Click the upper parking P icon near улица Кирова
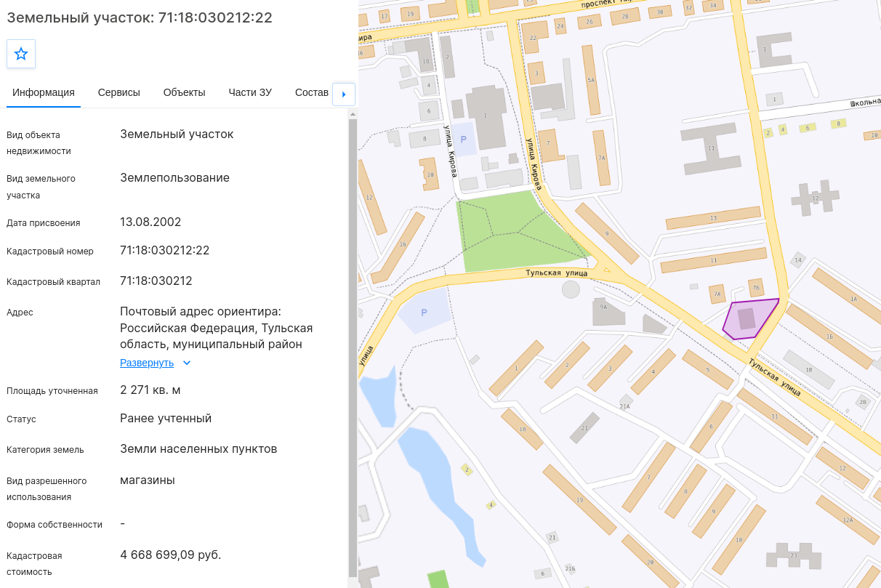Image resolution: width=881 pixels, height=588 pixels. point(464,139)
